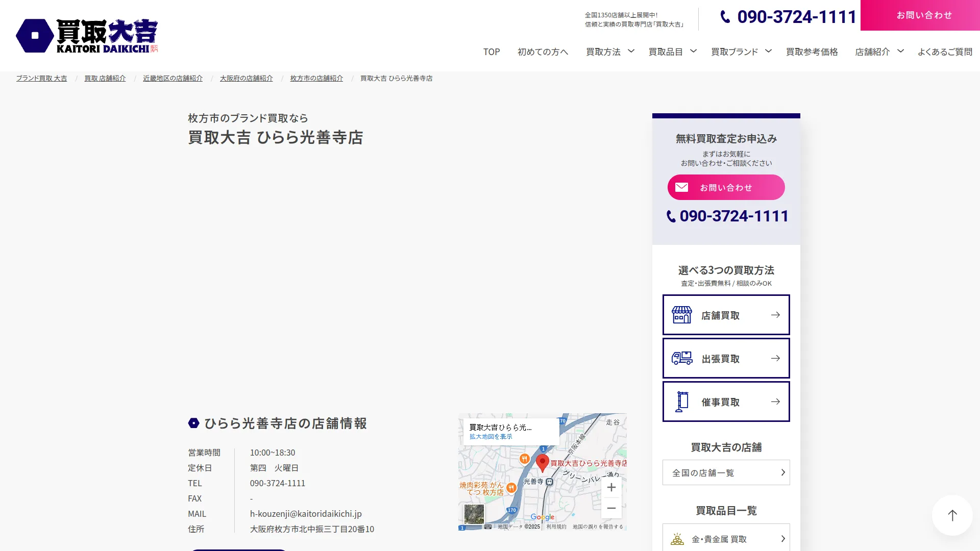The width and height of the screenshot is (980, 551).
Task: Go to 近畿地区の店舗紹介 breadcrumb
Action: pos(173,78)
